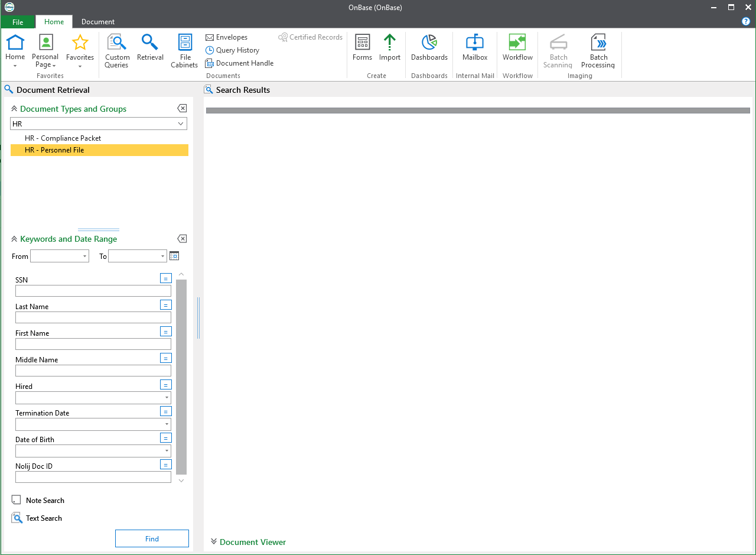The height and width of the screenshot is (555, 756).
Task: Open Custom Queries
Action: 117,51
